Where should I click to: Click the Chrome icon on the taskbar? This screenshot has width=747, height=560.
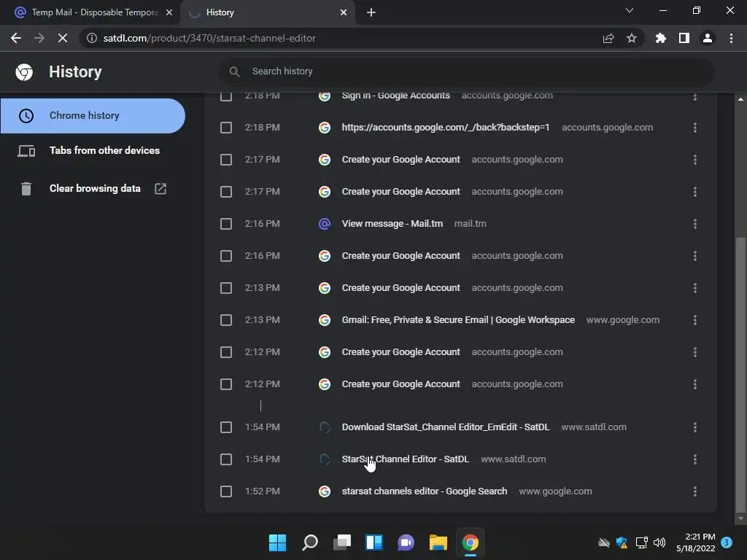pyautogui.click(x=471, y=542)
